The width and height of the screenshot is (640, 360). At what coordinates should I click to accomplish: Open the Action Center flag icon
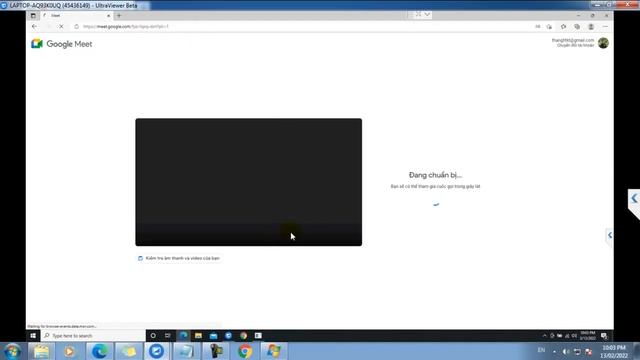pyautogui.click(x=589, y=352)
